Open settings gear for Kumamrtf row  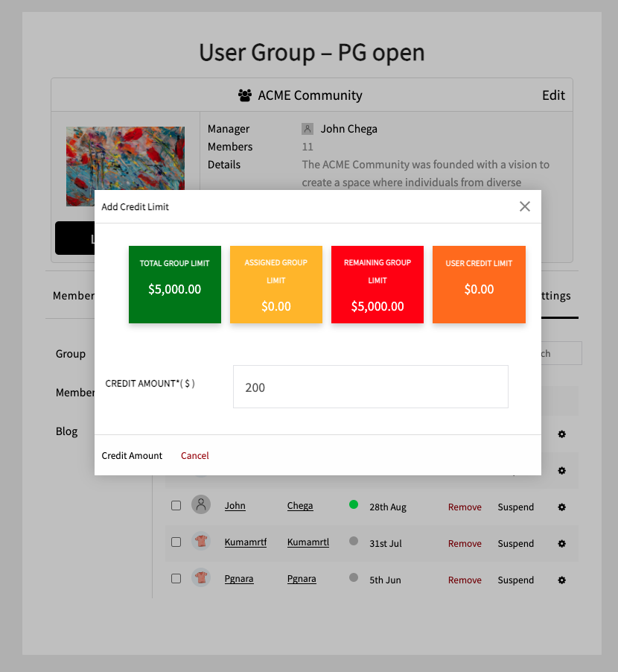tap(562, 543)
